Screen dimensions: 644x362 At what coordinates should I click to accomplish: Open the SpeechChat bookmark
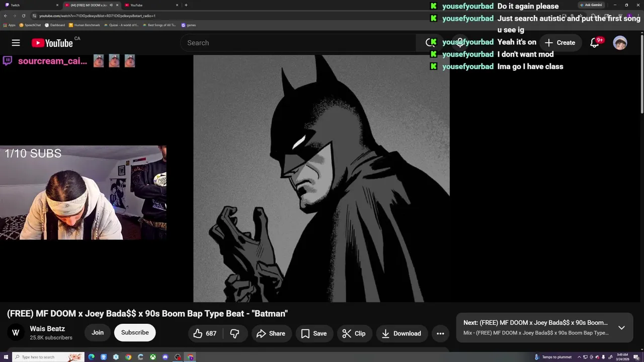pyautogui.click(x=30, y=25)
